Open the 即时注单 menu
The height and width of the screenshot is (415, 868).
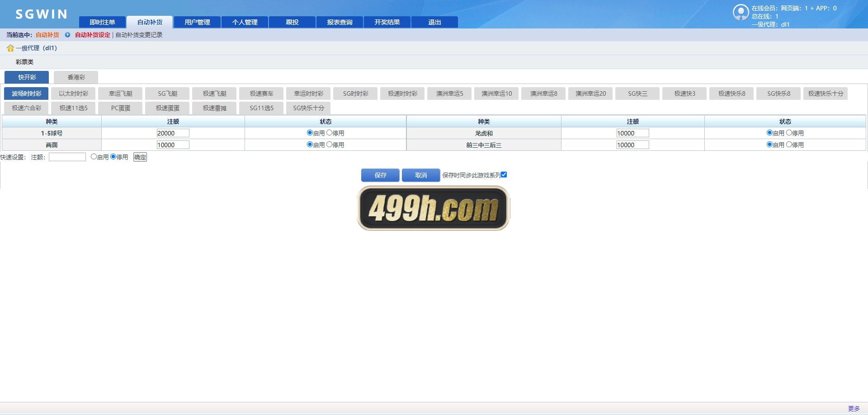pyautogui.click(x=103, y=22)
